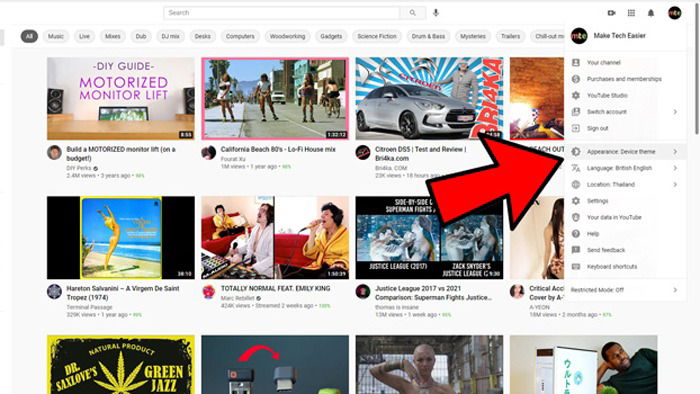Choose Sign out from account menu
Image resolution: width=700 pixels, height=394 pixels.
click(x=597, y=129)
